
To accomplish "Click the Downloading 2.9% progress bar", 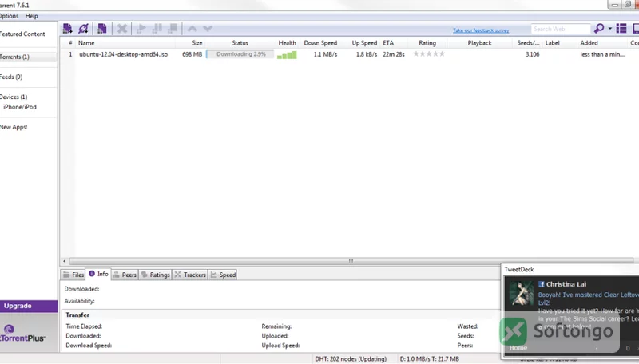I will (x=240, y=54).
